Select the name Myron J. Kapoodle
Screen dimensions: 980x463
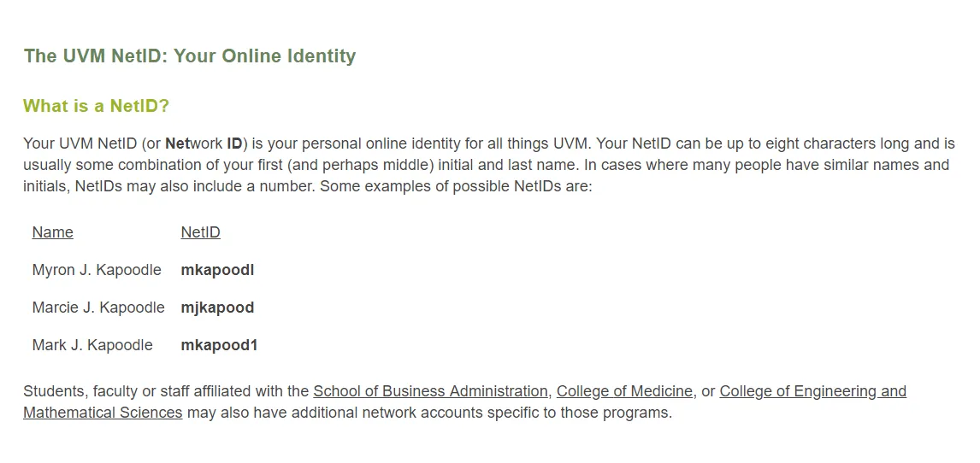coord(97,270)
